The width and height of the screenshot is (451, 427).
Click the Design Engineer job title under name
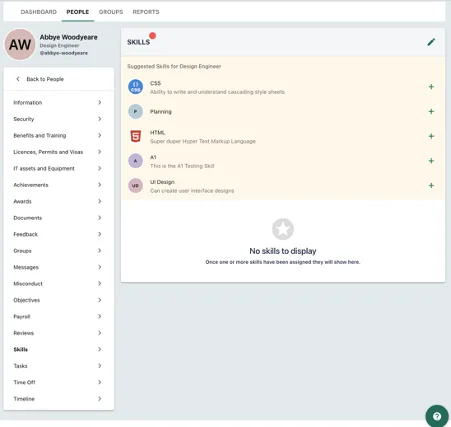point(59,46)
